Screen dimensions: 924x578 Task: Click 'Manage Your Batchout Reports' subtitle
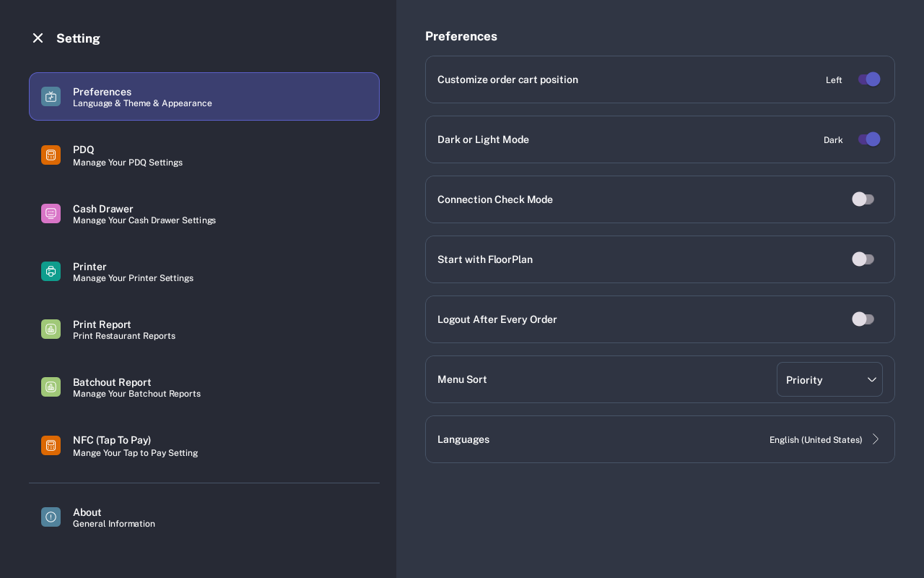point(136,394)
